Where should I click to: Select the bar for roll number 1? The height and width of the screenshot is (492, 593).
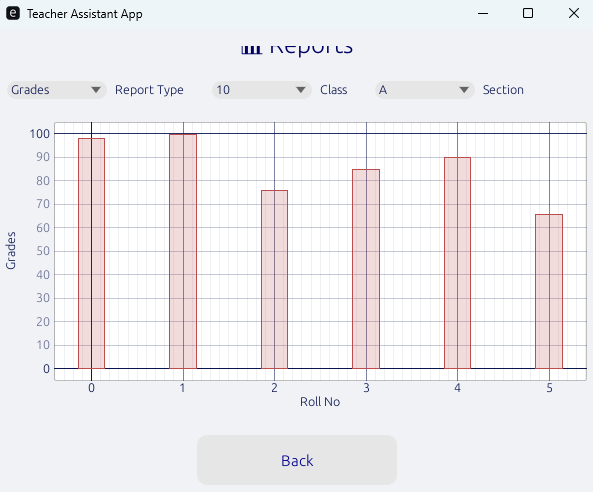point(183,251)
